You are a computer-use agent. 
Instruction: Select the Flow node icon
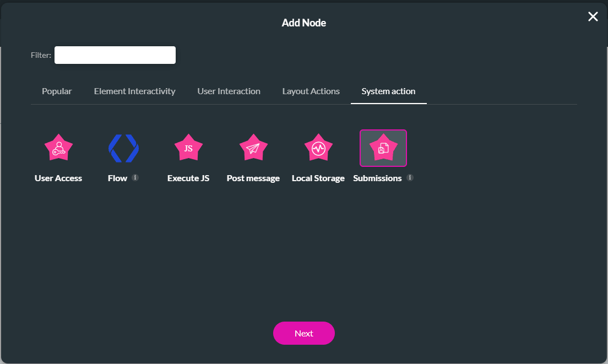tap(123, 148)
